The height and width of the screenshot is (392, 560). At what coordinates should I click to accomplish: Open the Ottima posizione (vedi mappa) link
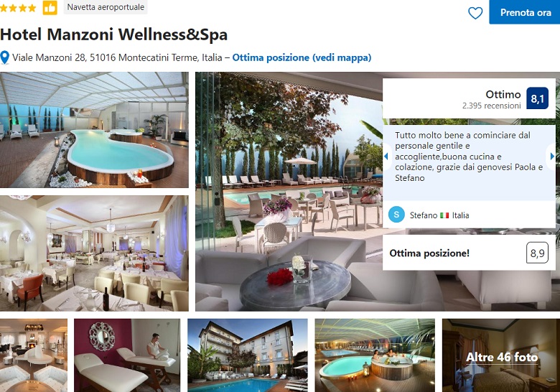(302, 57)
